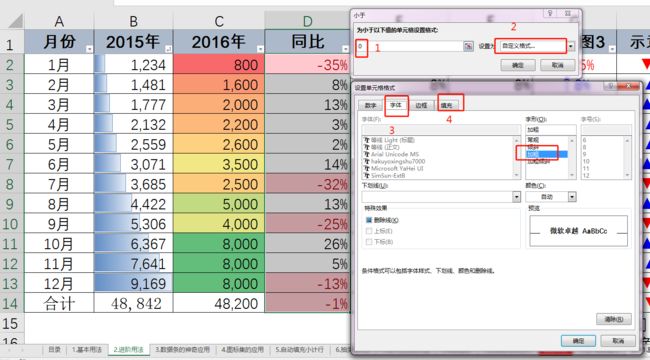
Task: Select Arial Unicode MS in the font list
Action: [395, 154]
